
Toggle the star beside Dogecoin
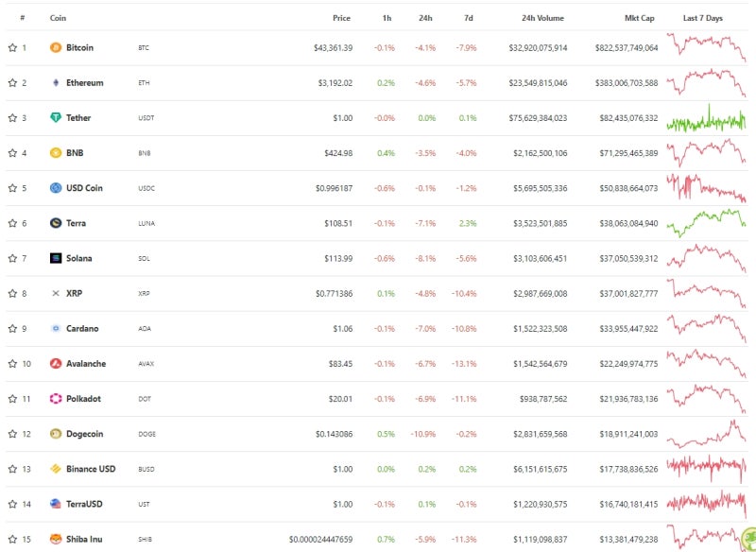tap(12, 434)
